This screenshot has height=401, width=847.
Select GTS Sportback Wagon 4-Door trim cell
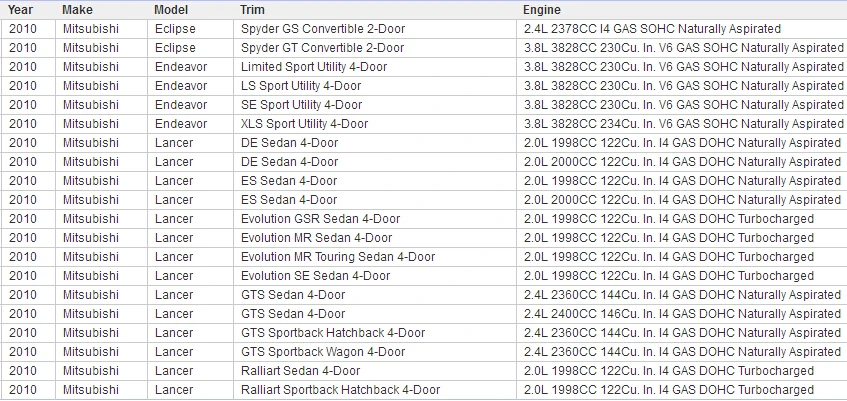click(x=375, y=352)
